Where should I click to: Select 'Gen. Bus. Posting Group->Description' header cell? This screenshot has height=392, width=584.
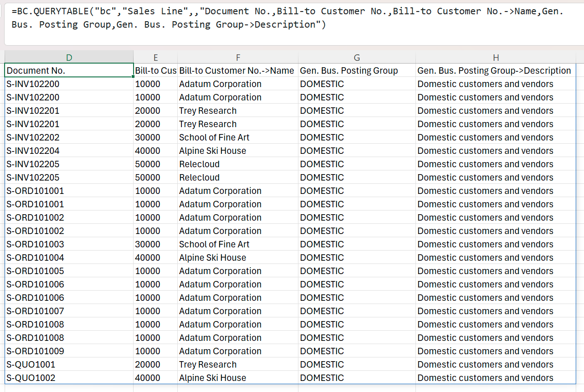(x=496, y=70)
